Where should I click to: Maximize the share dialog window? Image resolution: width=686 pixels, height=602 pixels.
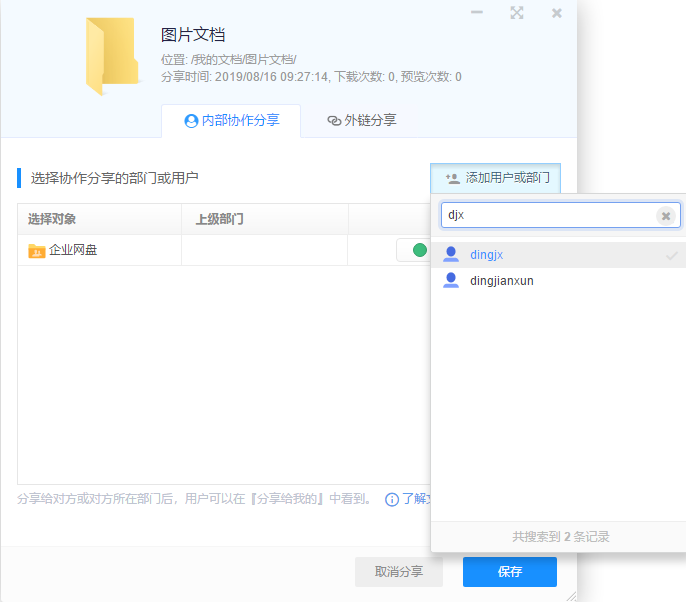click(517, 13)
